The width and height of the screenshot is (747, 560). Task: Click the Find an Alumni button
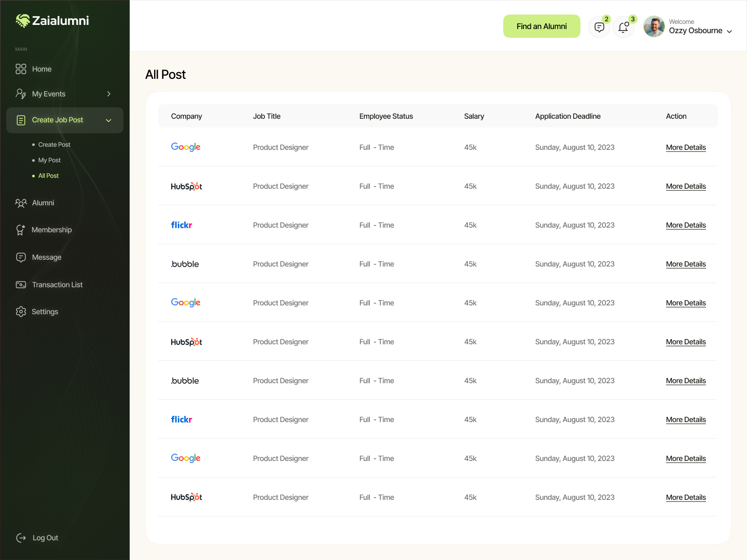coord(542,26)
